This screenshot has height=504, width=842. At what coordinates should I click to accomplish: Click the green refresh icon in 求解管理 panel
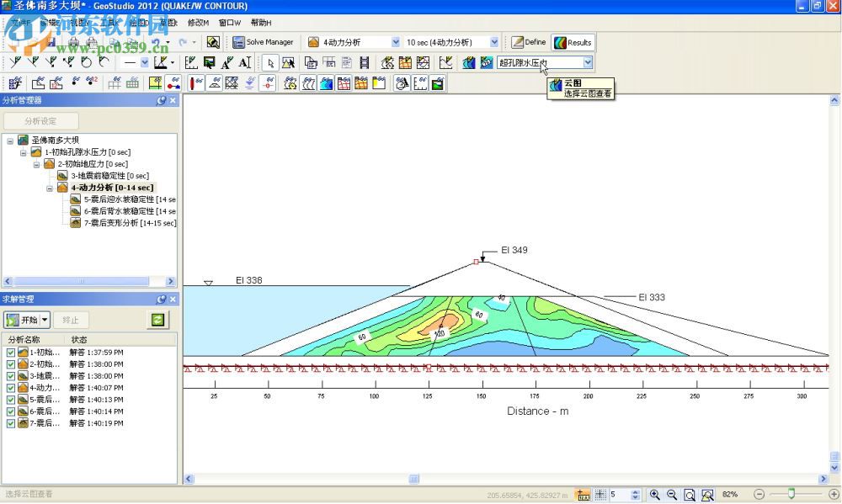point(157,320)
